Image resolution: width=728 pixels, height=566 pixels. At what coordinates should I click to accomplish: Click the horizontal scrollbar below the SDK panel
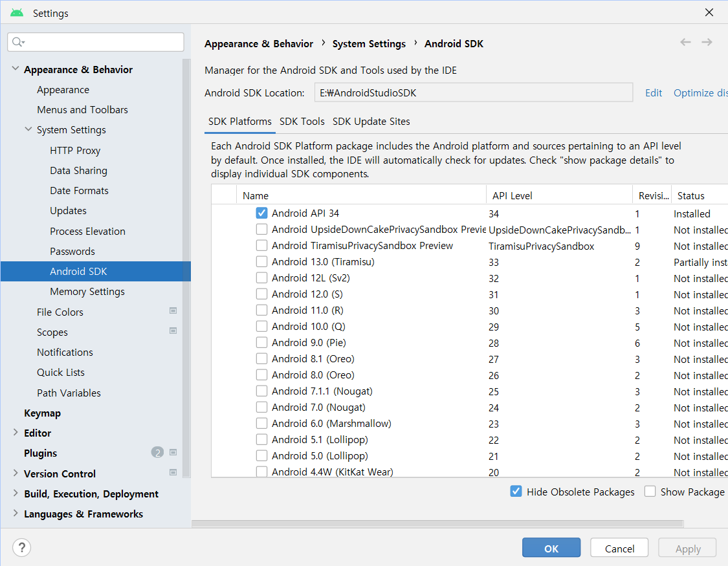click(437, 523)
